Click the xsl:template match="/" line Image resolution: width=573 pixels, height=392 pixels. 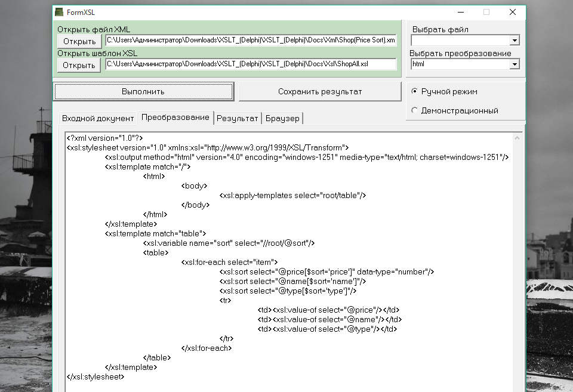tap(147, 166)
